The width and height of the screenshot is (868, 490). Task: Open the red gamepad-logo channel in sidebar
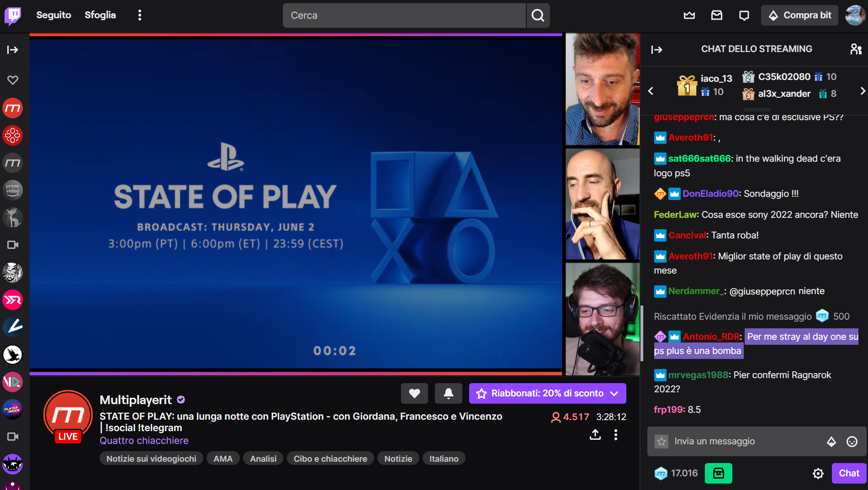pyautogui.click(x=13, y=136)
